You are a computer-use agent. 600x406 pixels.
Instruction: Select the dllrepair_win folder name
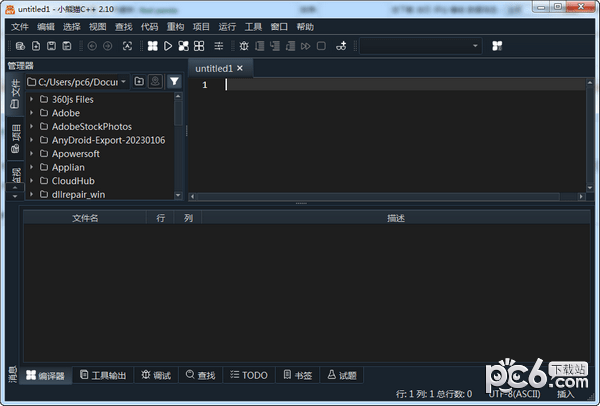78,195
